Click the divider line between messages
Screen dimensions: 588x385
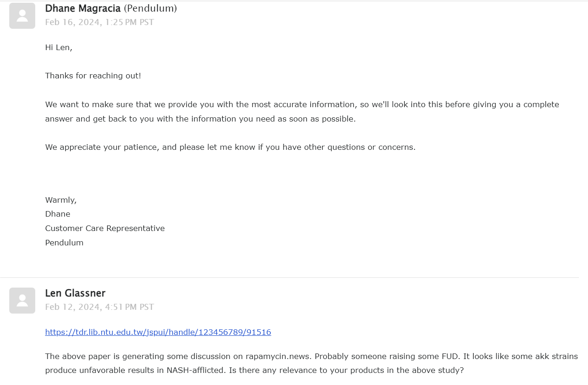coord(289,278)
